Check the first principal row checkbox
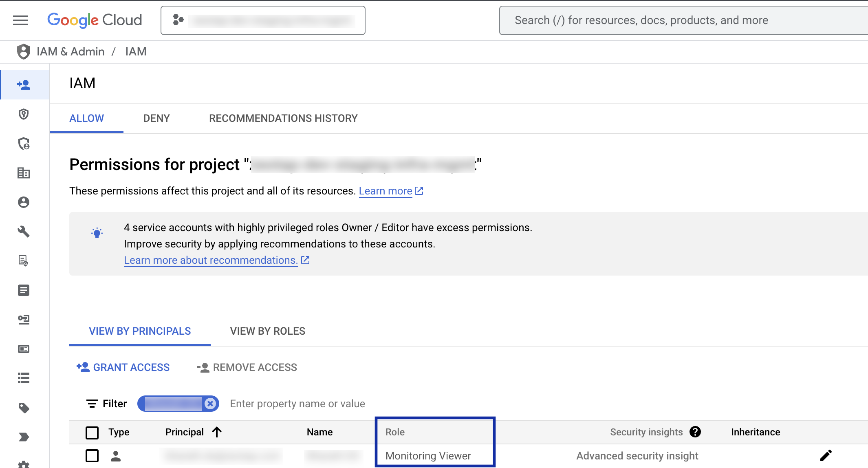 coord(92,455)
